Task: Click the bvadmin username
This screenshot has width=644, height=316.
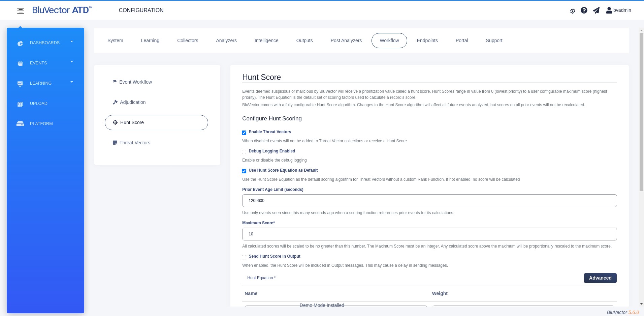Action: tap(622, 10)
